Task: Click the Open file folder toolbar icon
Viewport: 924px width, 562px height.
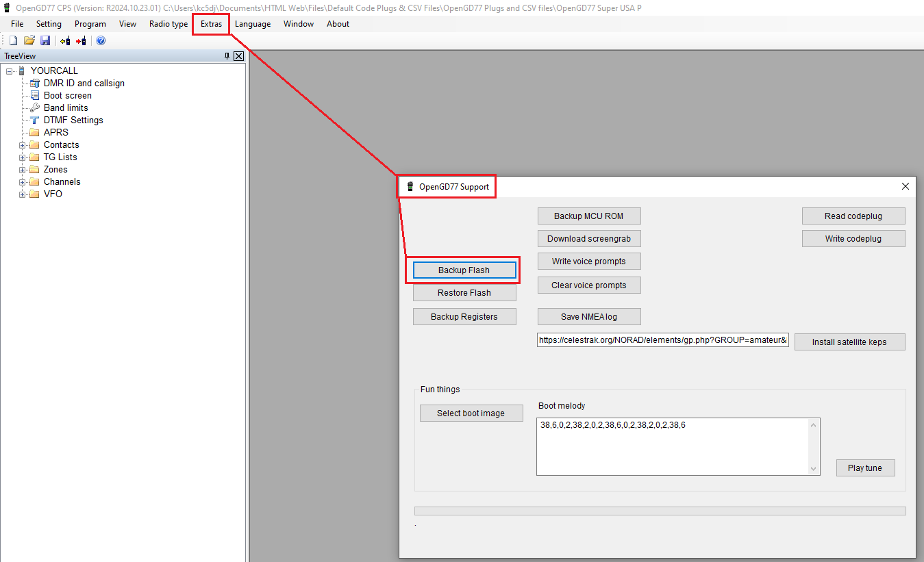Action: pyautogui.click(x=29, y=41)
